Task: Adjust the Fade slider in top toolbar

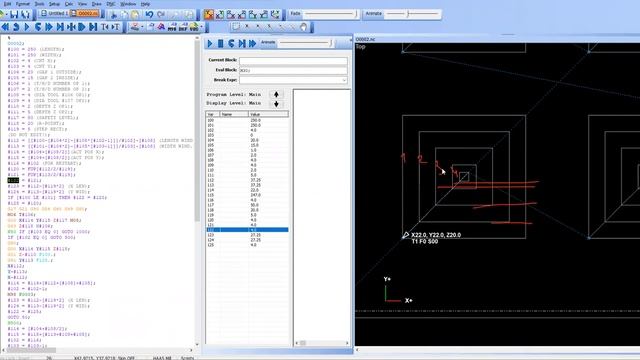Action: point(331,14)
